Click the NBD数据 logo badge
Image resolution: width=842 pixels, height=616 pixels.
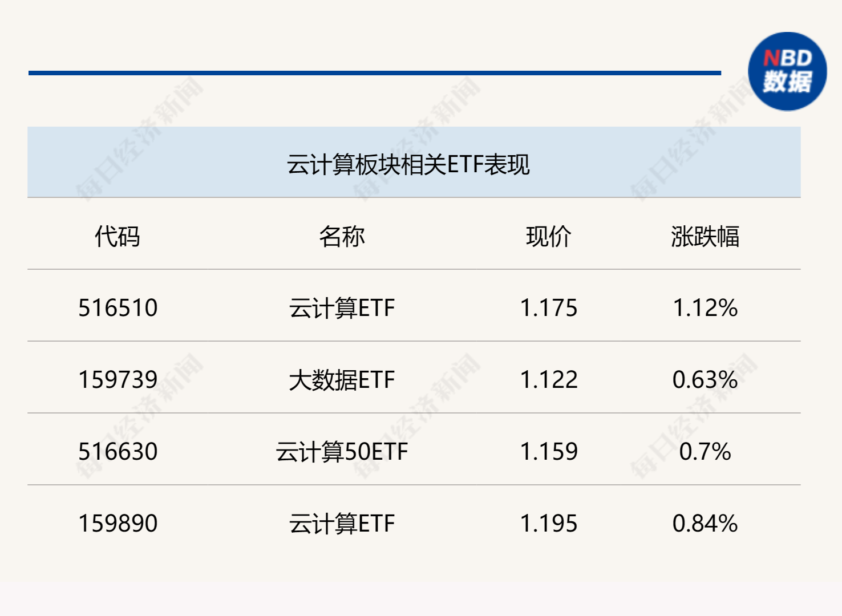pyautogui.click(x=787, y=71)
